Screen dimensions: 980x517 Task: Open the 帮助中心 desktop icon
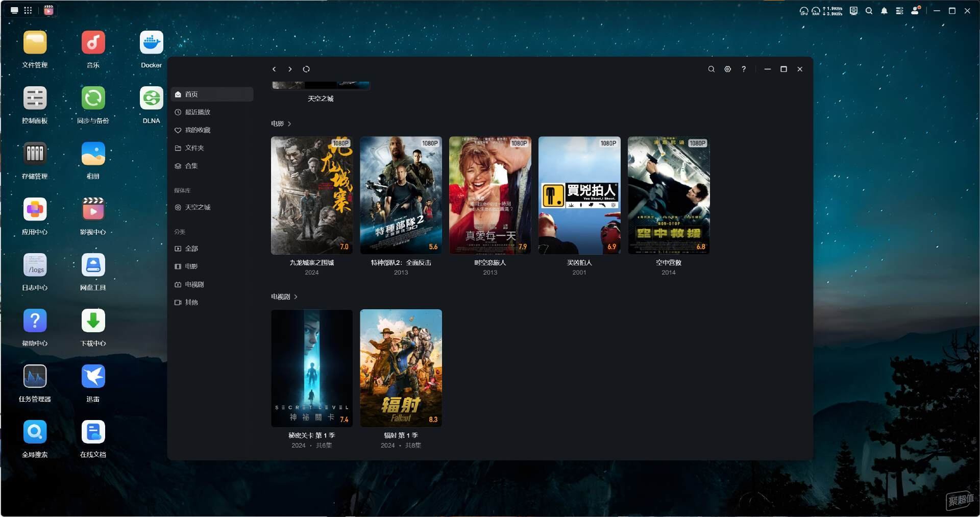click(35, 321)
